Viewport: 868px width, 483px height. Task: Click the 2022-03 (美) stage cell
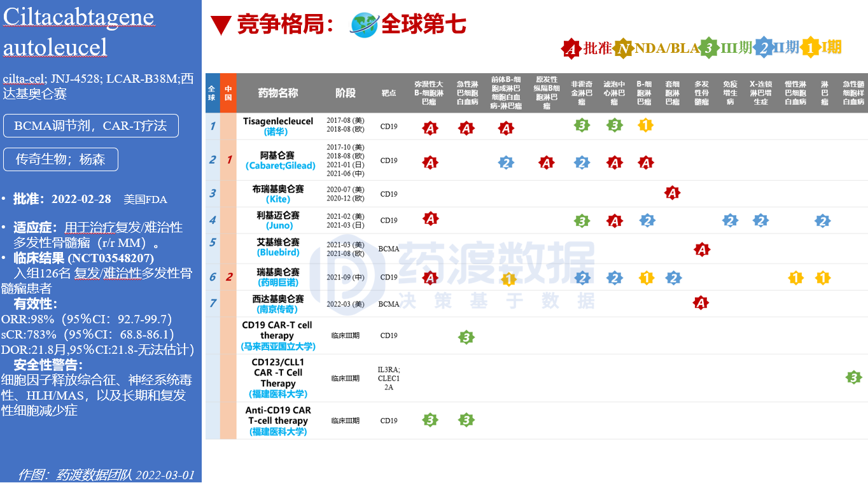pos(346,304)
